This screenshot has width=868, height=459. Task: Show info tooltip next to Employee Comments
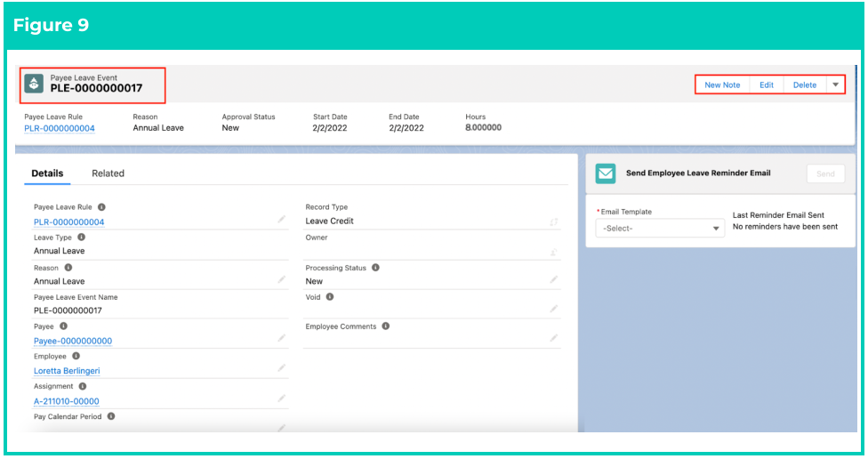pos(386,326)
